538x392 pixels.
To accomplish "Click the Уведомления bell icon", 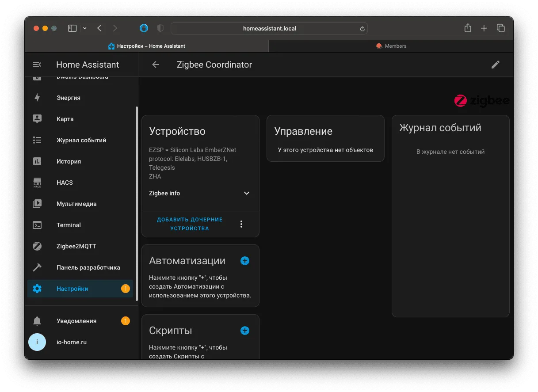I will click(x=37, y=321).
